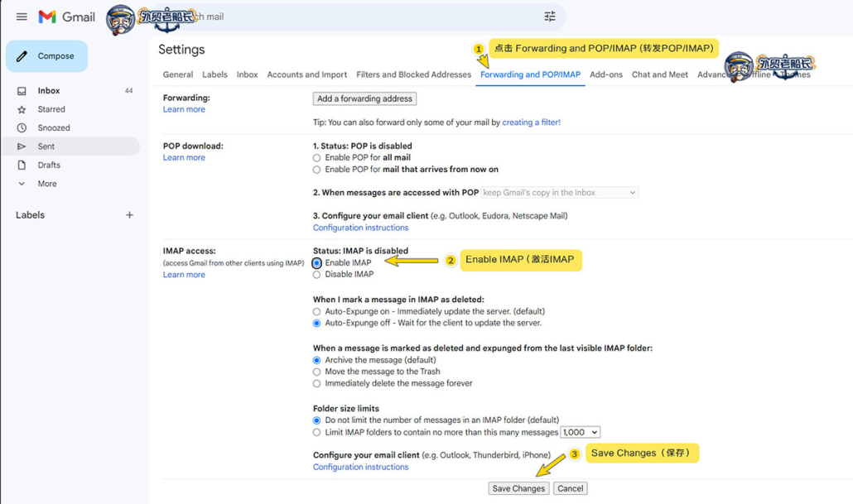Click the Starred star icon
Viewport: 853px width, 504px height.
click(x=22, y=109)
